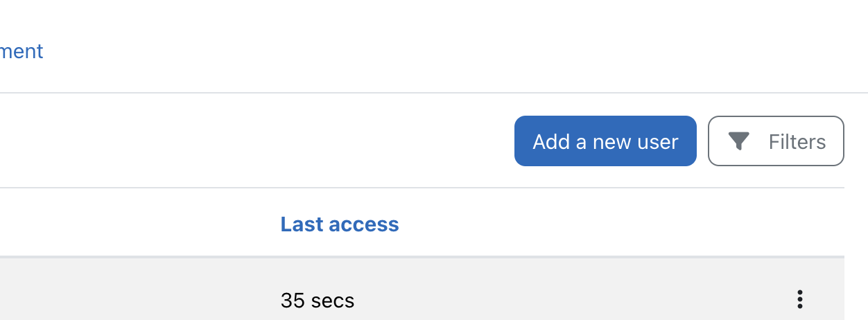Sort the table by Last access

click(x=340, y=224)
